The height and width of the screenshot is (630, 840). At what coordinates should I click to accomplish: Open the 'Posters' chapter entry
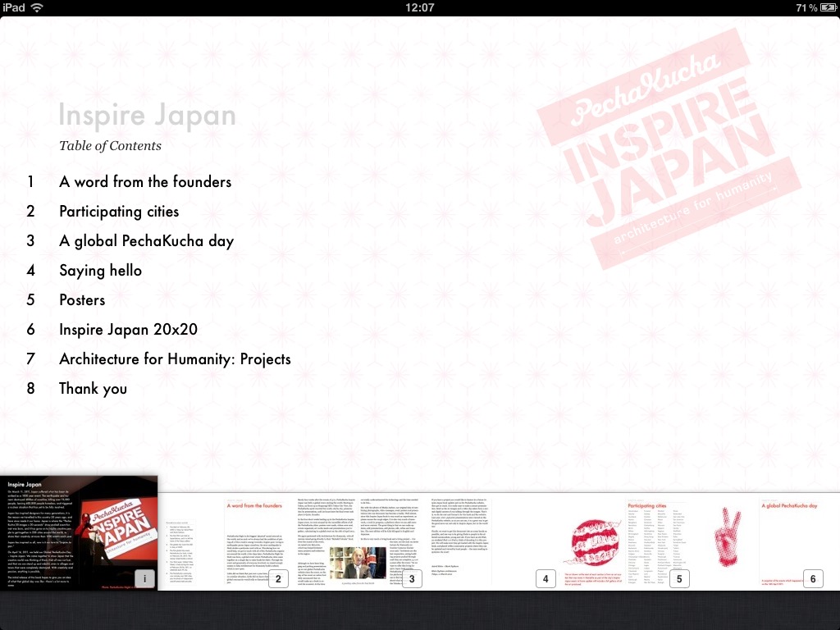[82, 300]
